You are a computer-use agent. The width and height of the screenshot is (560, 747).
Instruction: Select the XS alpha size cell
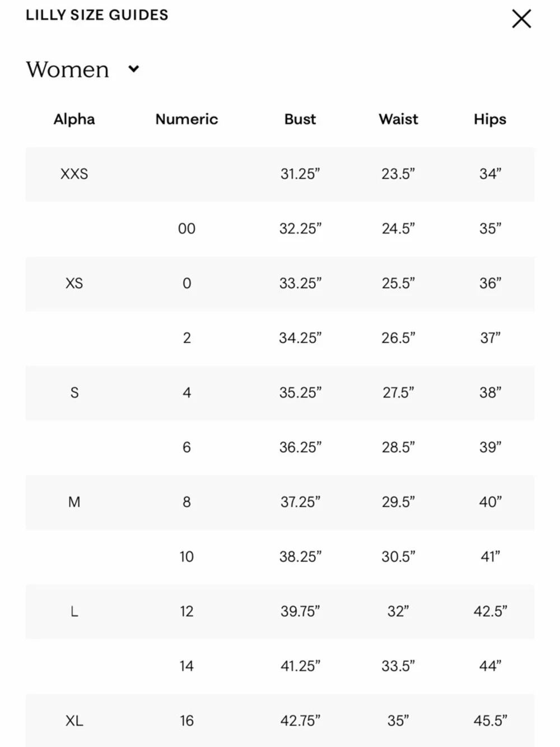coord(74,283)
